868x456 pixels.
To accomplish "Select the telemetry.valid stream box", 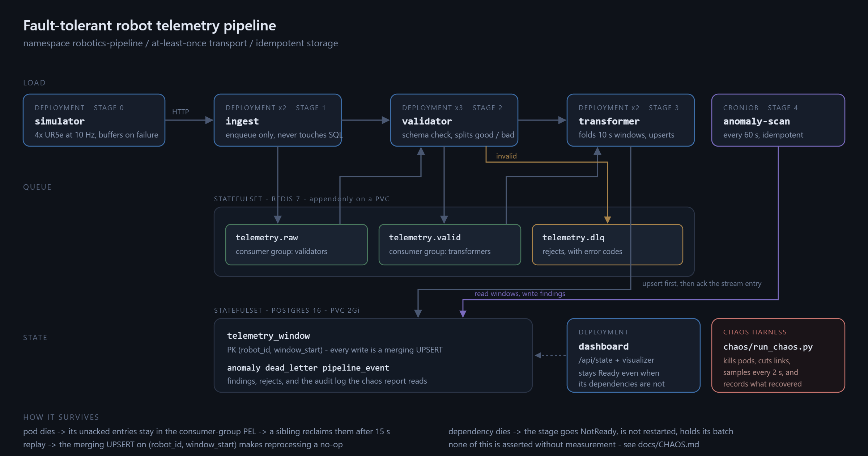I will click(450, 245).
